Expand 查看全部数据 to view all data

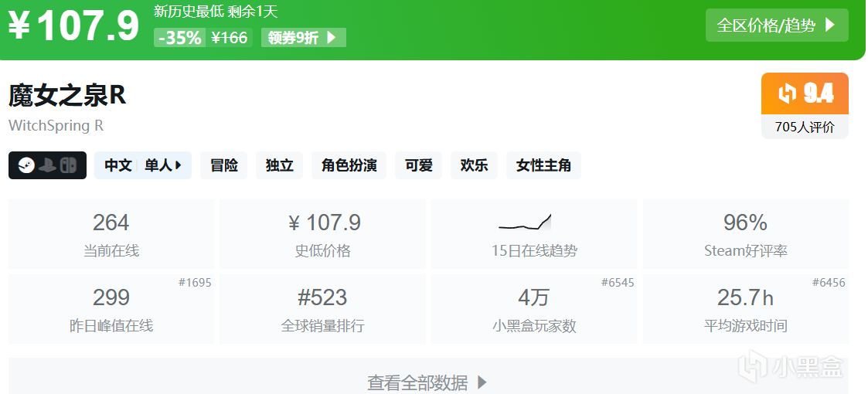(x=428, y=382)
